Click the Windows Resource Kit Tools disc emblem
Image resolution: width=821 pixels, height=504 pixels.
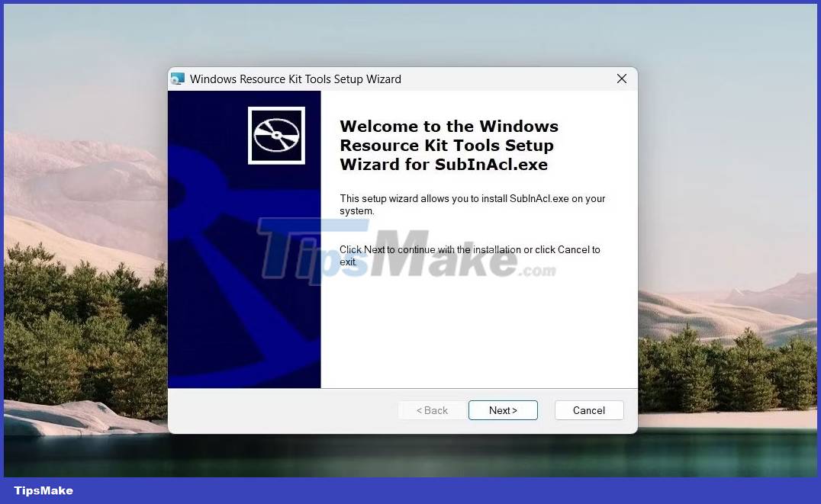click(x=275, y=135)
